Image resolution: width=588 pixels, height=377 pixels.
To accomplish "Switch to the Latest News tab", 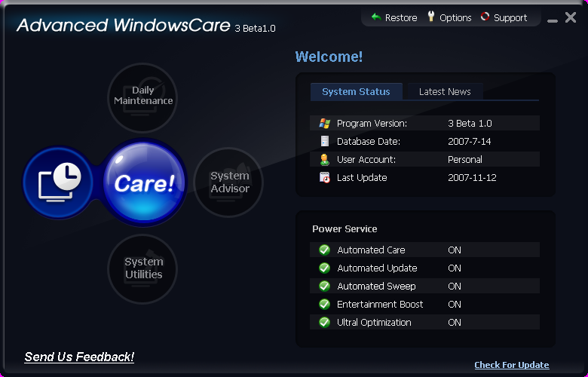I will click(445, 91).
